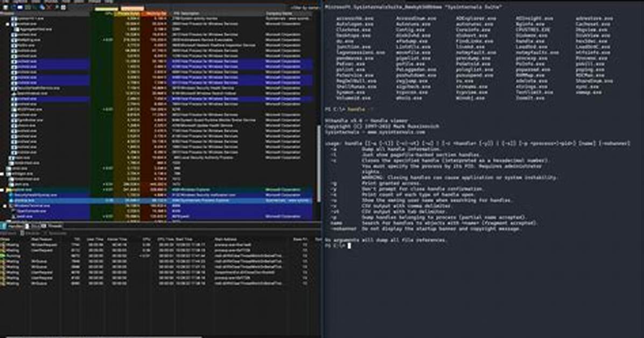
Task: Click the green Show Process Tree toolbar icon
Action: [28, 8]
